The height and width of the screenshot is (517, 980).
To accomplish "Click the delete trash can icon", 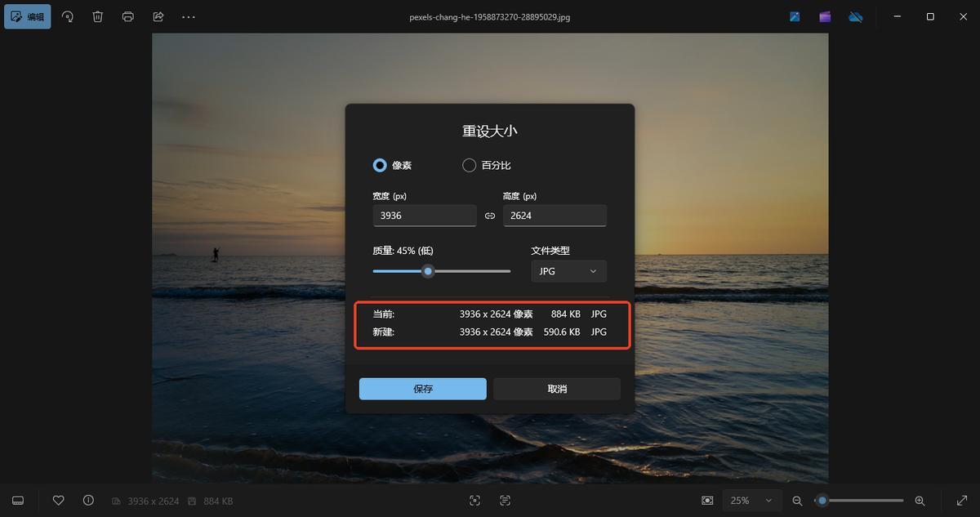I will click(98, 16).
